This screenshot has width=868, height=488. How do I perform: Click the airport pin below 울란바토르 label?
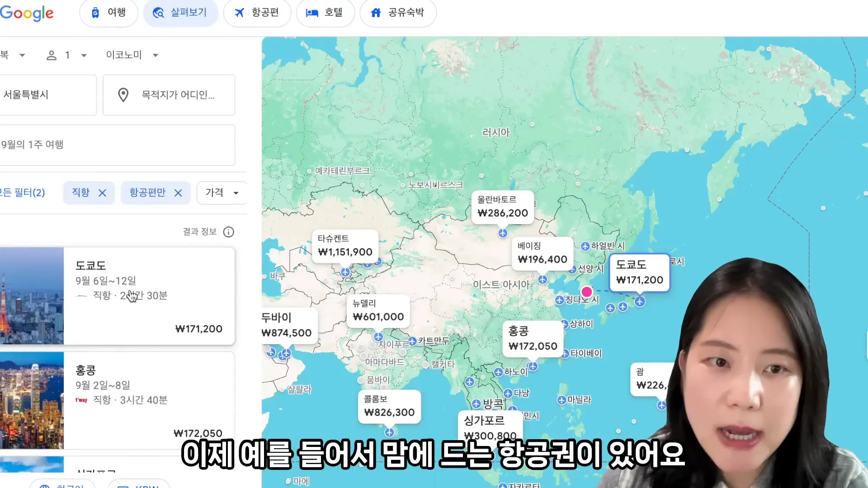coord(503,233)
